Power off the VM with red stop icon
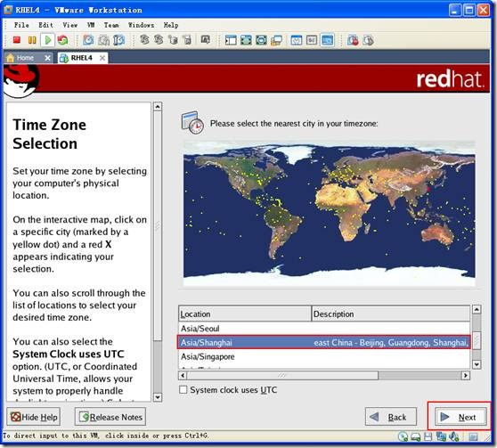The height and width of the screenshot is (448, 497). click(17, 40)
